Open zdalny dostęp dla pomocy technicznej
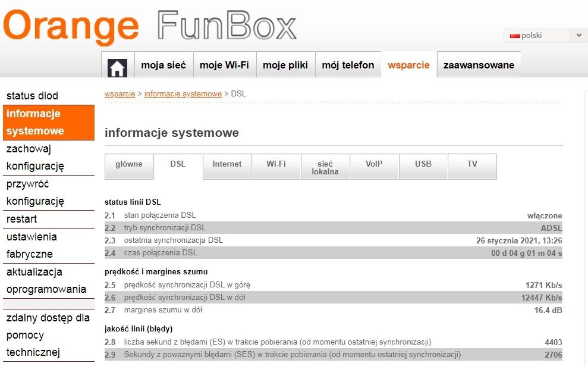Image resolution: width=588 pixels, height=366 pixels. (48, 335)
